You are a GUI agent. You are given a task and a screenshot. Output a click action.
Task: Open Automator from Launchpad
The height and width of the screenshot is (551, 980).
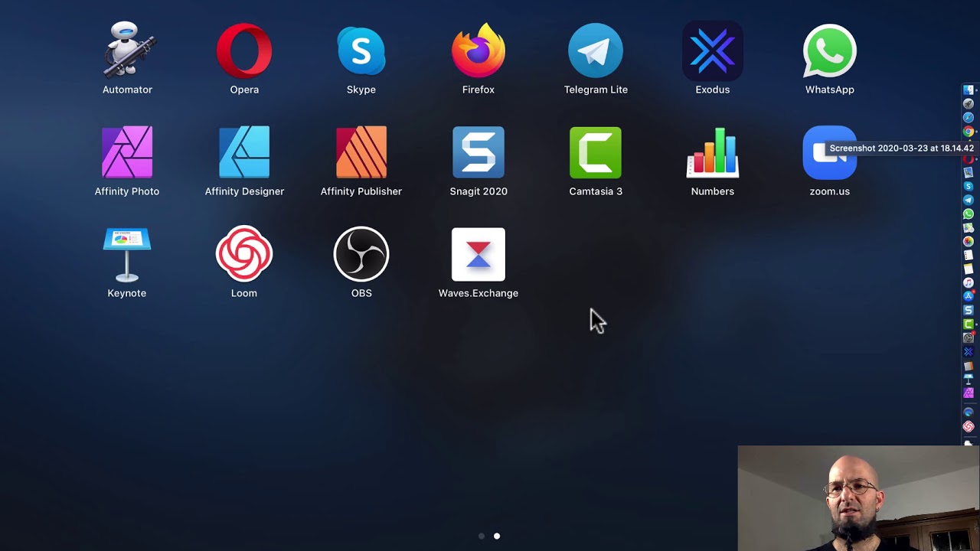pos(127,51)
